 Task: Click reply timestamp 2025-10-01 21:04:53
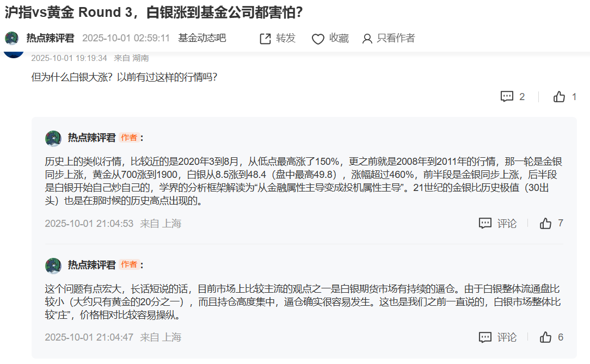coord(89,224)
